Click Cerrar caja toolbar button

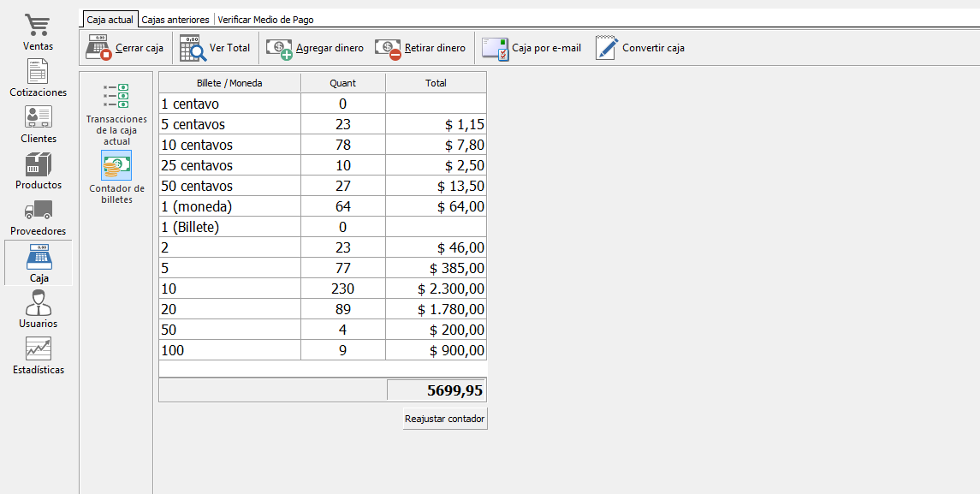click(125, 48)
